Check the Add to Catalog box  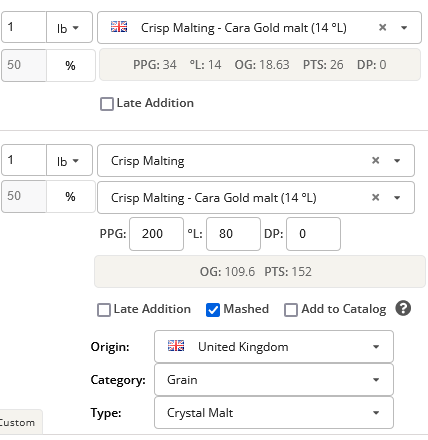[x=291, y=310]
